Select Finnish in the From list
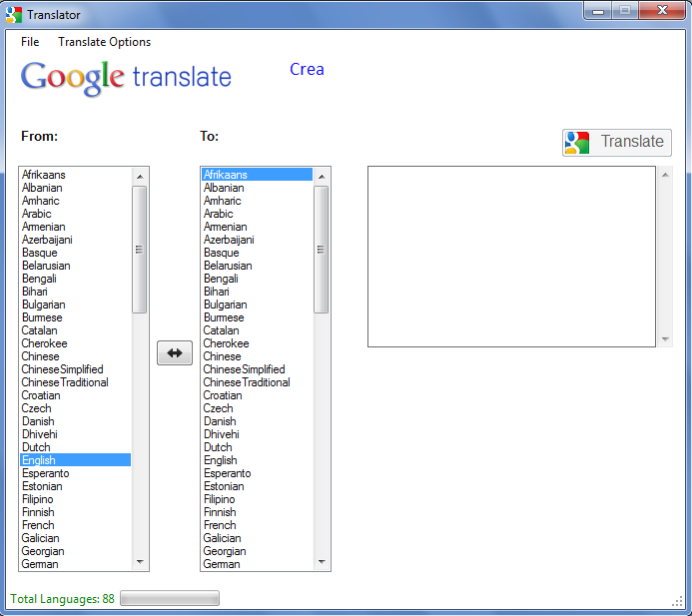Image resolution: width=692 pixels, height=616 pixels. (76, 512)
